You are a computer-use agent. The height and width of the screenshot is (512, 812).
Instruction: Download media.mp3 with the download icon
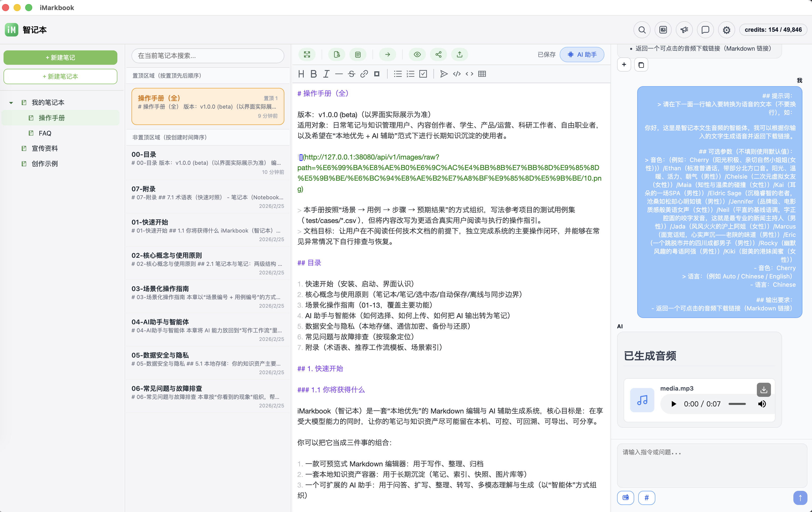point(764,390)
